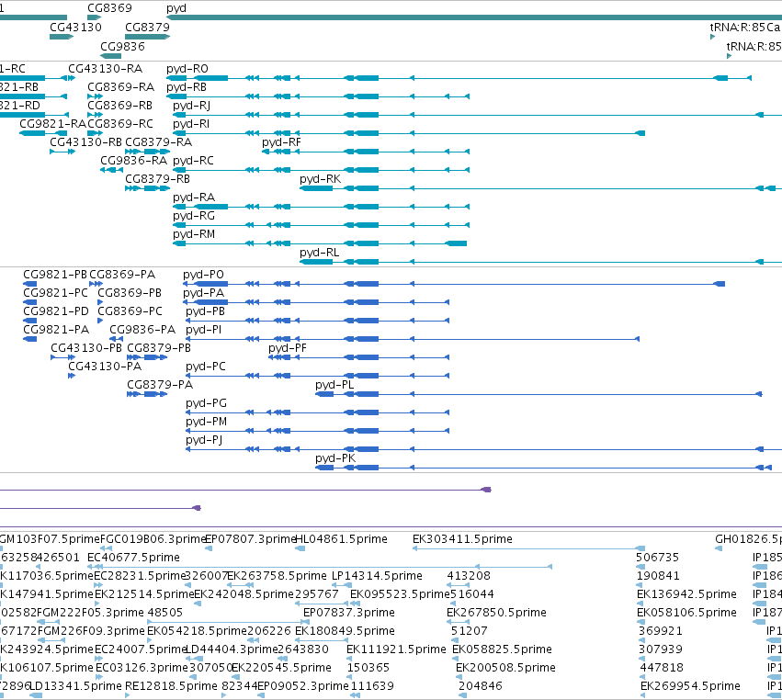Image resolution: width=782 pixels, height=700 pixels.
Task: Select the pyd-PM protein label
Action: pyautogui.click(x=207, y=423)
